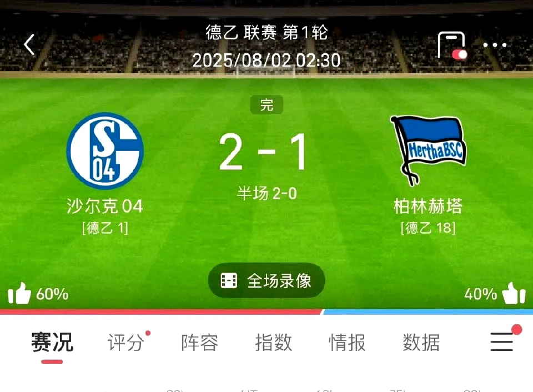Open the hamburger menu beside the tabs
Image resolution: width=533 pixels, height=392 pixels.
(x=502, y=341)
